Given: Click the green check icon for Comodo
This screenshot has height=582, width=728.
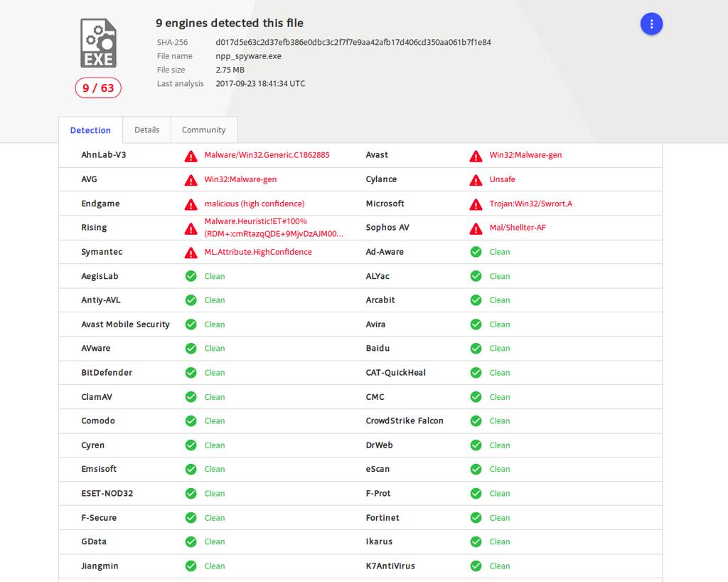Looking at the screenshot, I should tap(191, 420).
